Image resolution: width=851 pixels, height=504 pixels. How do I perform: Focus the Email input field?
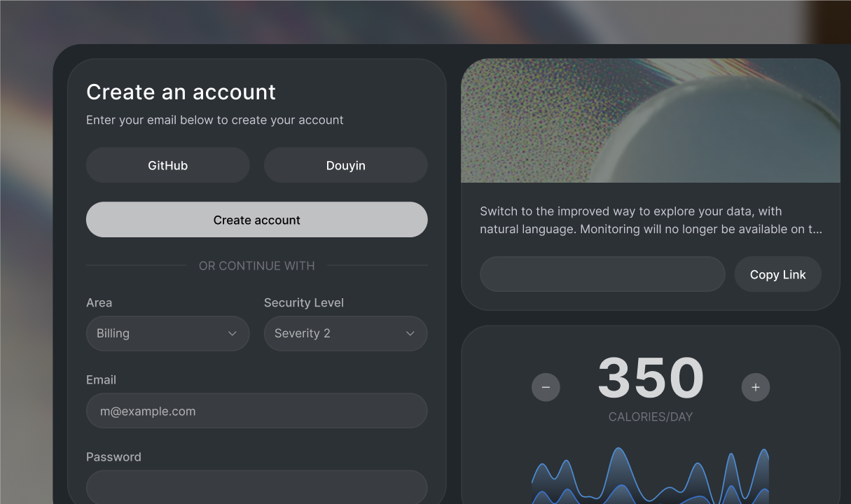tap(257, 411)
